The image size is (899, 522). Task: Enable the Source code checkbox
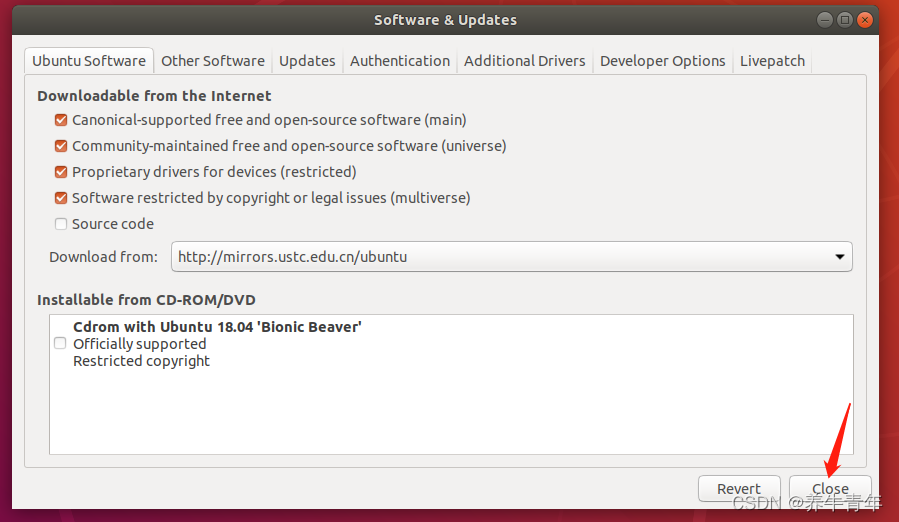(61, 224)
